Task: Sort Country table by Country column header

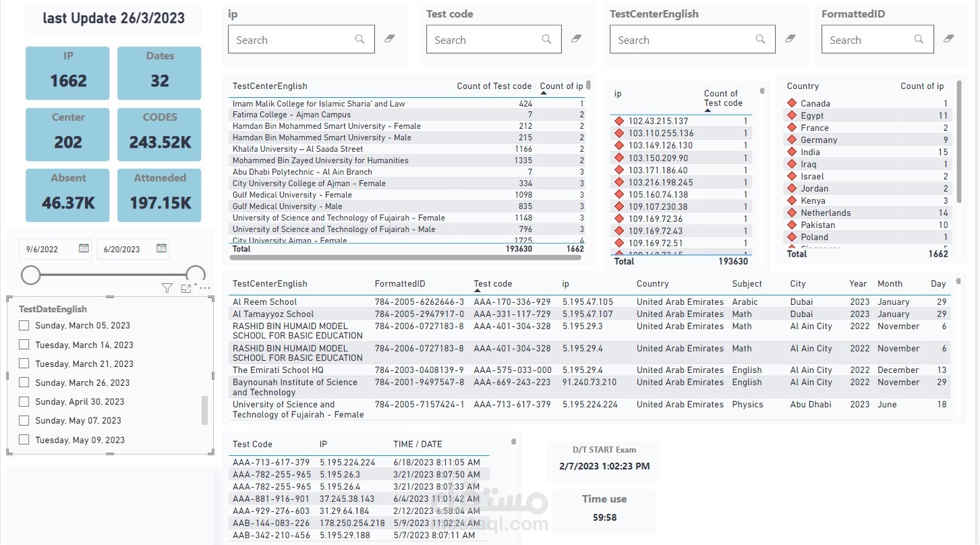Action: coord(803,86)
